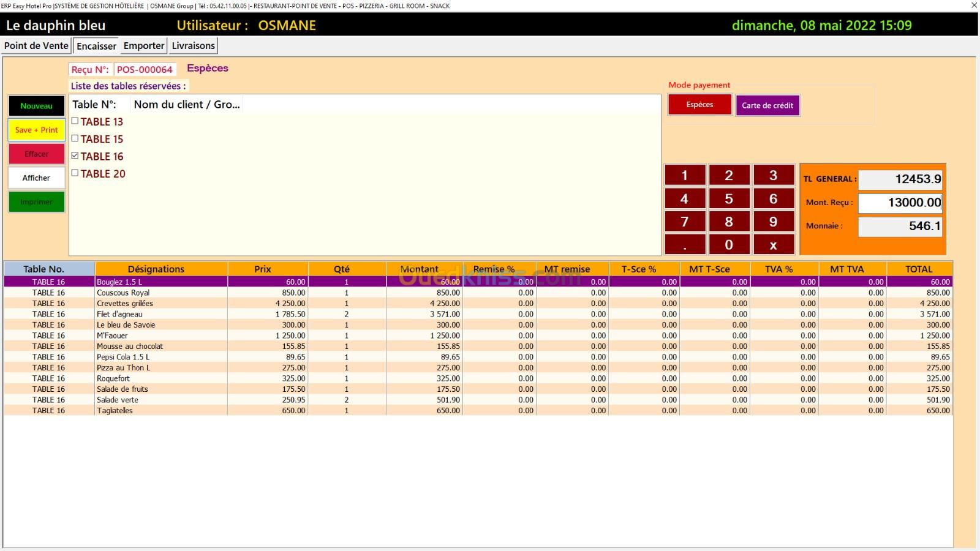Sort by the Désignations column header
The width and height of the screenshot is (980, 551).
[156, 269]
